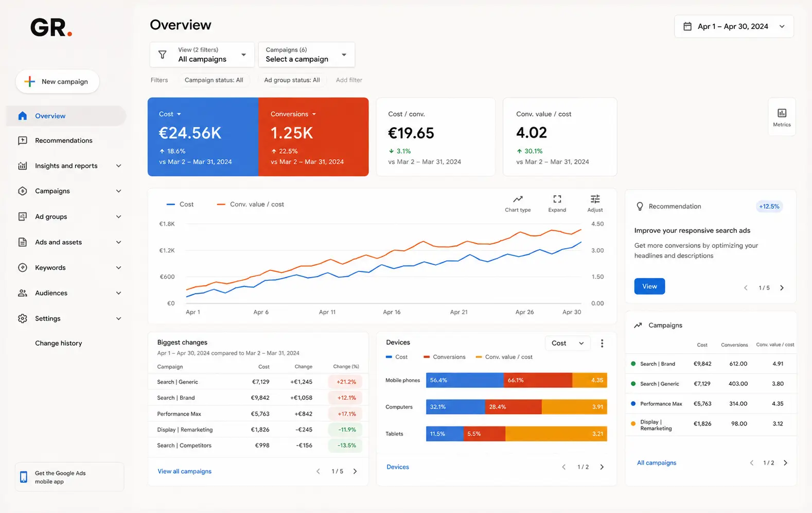The height and width of the screenshot is (513, 812).
Task: Click the blue Mobile phones 56.4% bar segment
Action: tap(465, 380)
